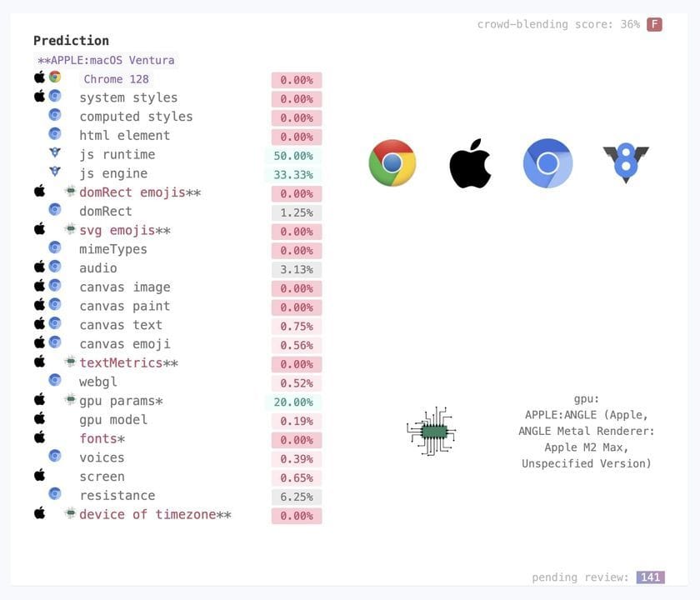Click the large black Apple logo
700x600 pixels.
point(470,163)
